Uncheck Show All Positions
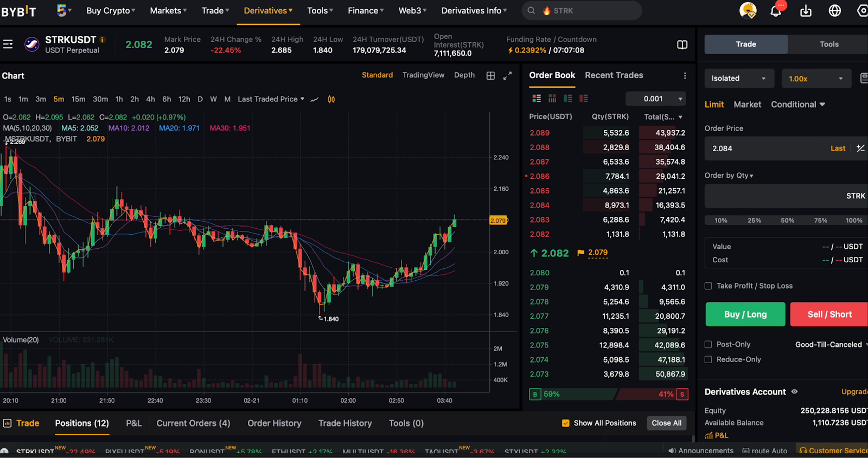 click(x=566, y=423)
